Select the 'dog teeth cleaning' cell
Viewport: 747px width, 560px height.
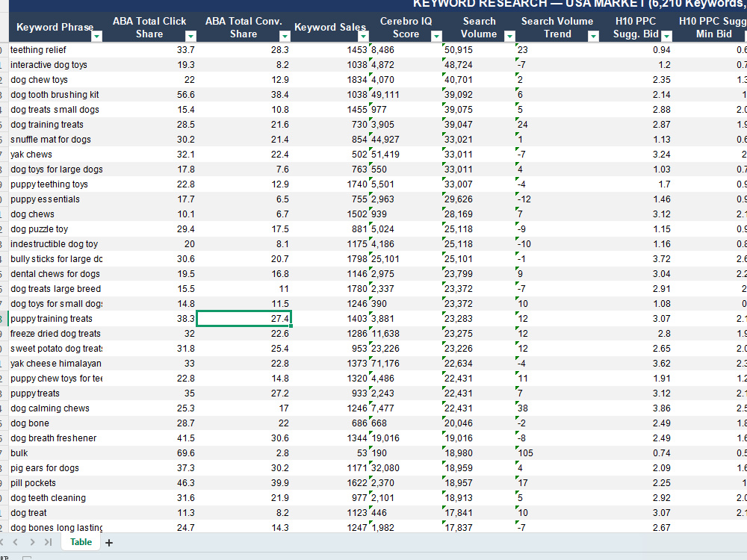click(x=55, y=497)
